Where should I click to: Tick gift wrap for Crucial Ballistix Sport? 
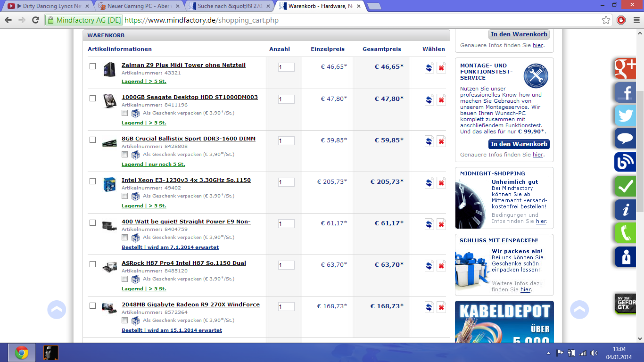point(125,155)
